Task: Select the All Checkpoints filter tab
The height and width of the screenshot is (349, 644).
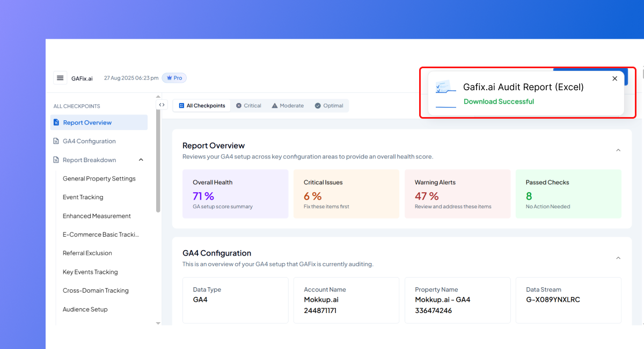Action: click(x=202, y=106)
